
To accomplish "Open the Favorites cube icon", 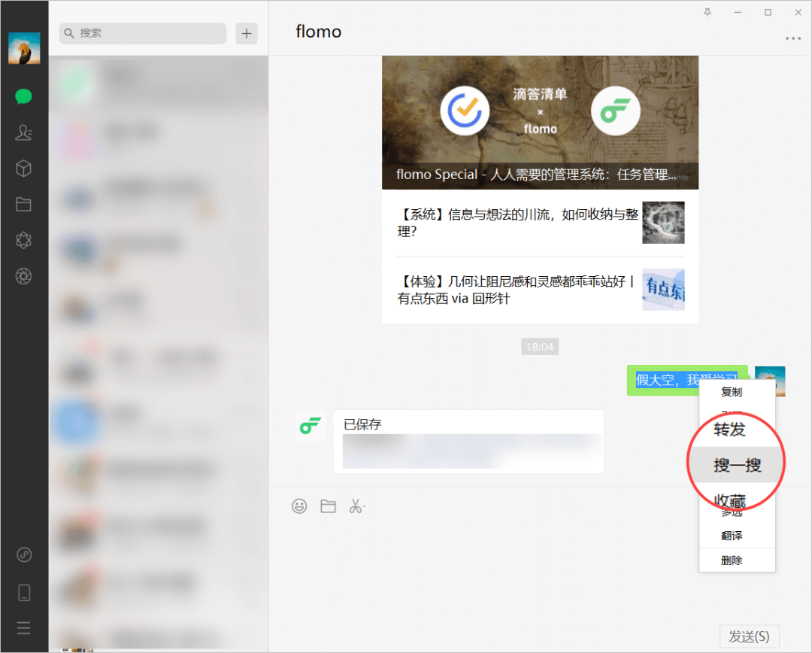I will 24,169.
